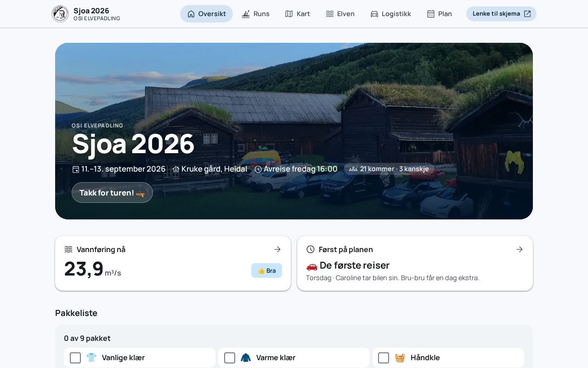Open Først på planen card arrow

click(x=520, y=249)
